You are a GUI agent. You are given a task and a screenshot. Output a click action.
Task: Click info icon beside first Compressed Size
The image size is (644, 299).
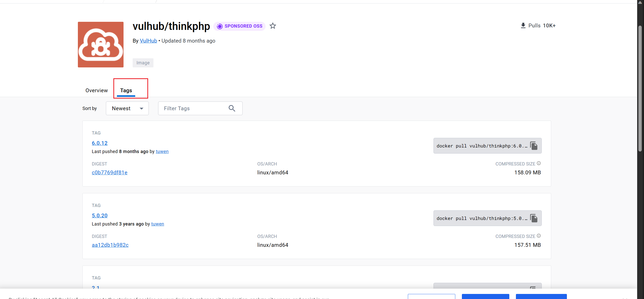point(539,163)
